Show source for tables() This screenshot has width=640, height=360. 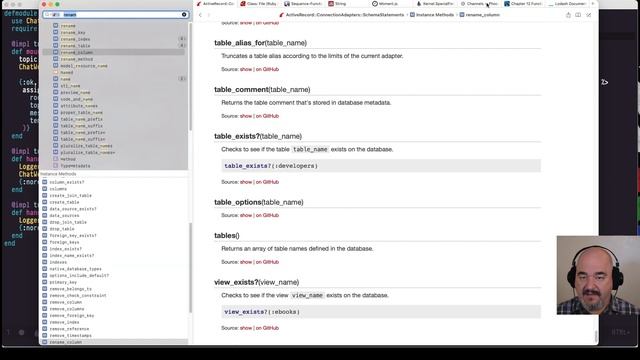(x=246, y=262)
